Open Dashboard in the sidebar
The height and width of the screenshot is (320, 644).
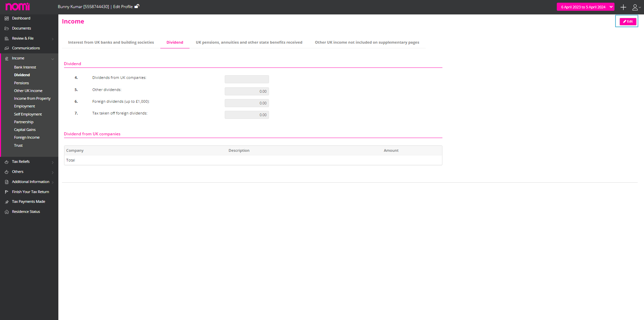21,18
